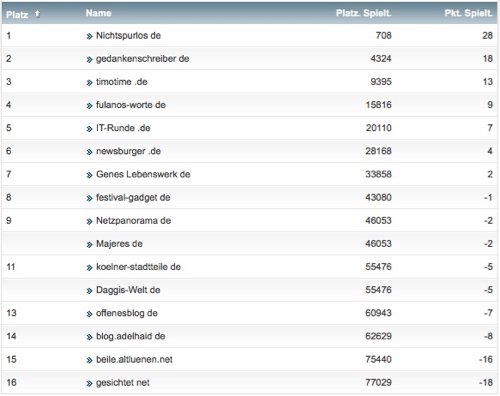Select the placement value 77029
The width and height of the screenshot is (500, 396).
379,382
